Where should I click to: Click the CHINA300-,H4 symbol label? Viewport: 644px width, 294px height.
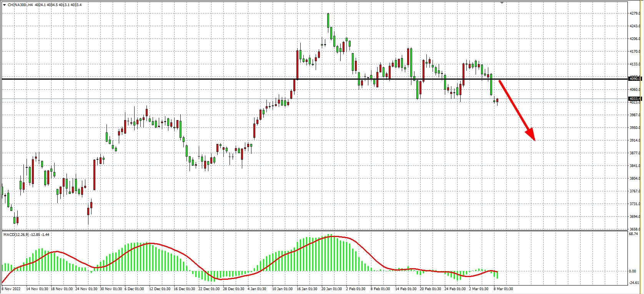(20, 5)
